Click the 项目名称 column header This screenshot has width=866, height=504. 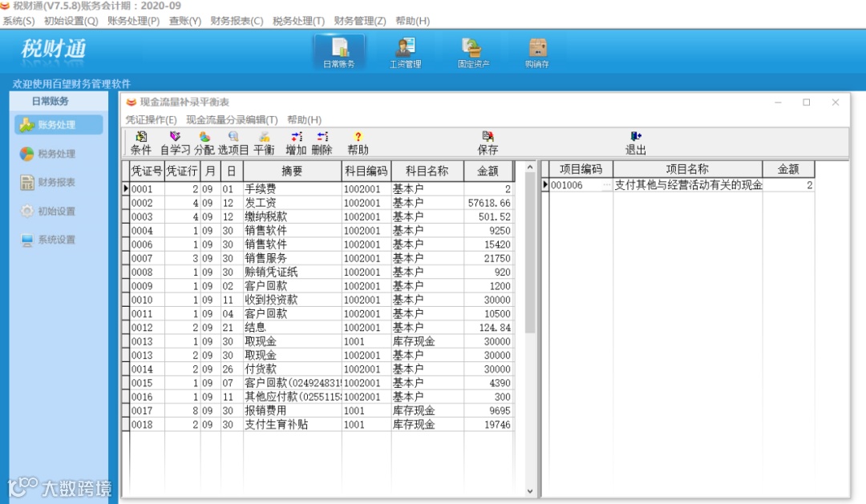(x=688, y=169)
